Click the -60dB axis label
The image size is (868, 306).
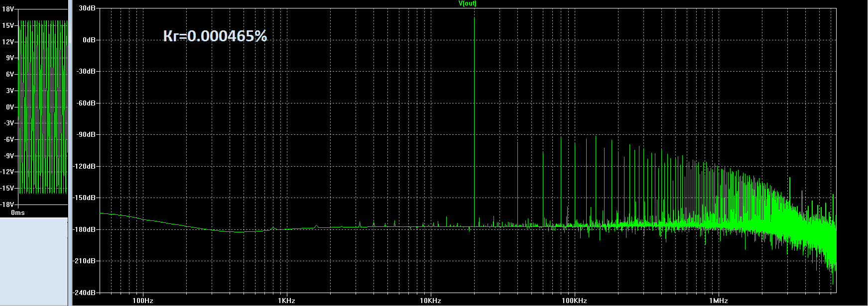(86, 103)
